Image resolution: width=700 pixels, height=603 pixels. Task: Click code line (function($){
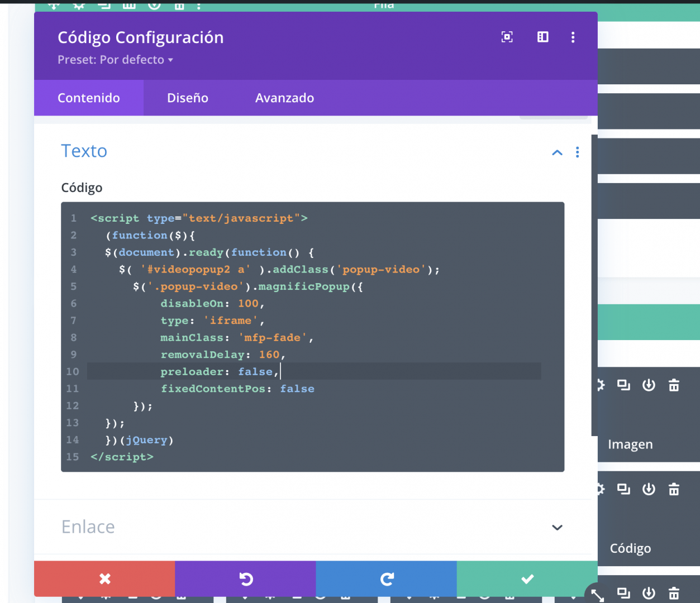click(150, 236)
